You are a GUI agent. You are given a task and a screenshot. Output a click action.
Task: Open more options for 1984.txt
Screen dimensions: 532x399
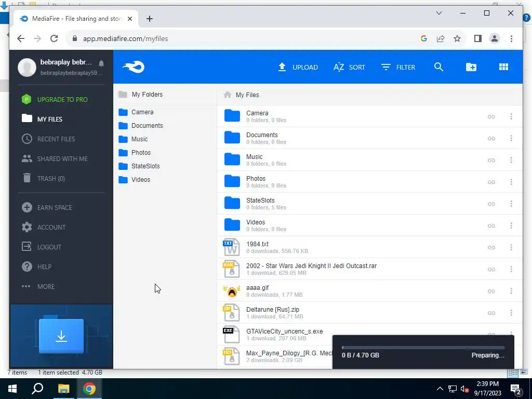tap(511, 248)
